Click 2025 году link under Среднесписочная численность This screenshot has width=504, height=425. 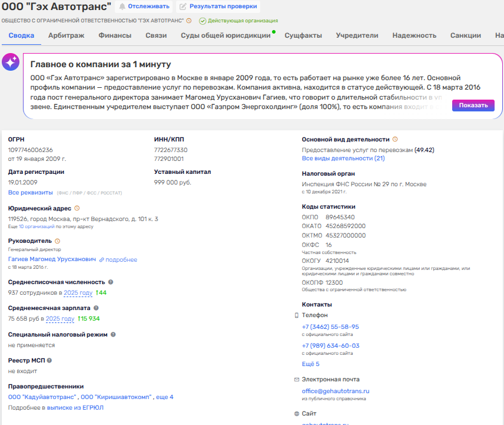(78, 292)
